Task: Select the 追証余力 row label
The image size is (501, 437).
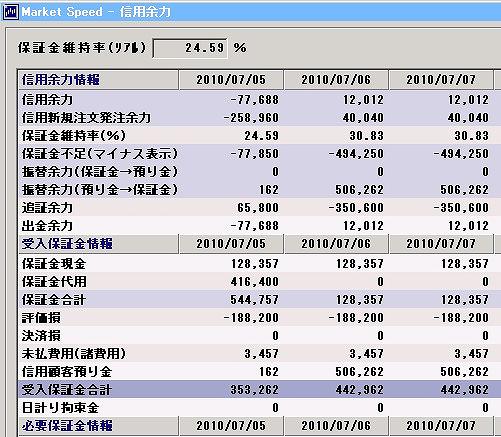Action: pyautogui.click(x=47, y=208)
